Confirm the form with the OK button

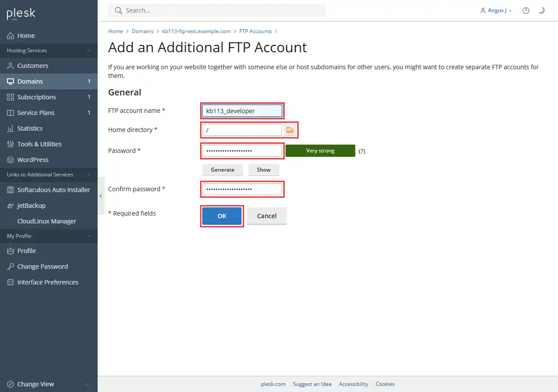point(222,216)
